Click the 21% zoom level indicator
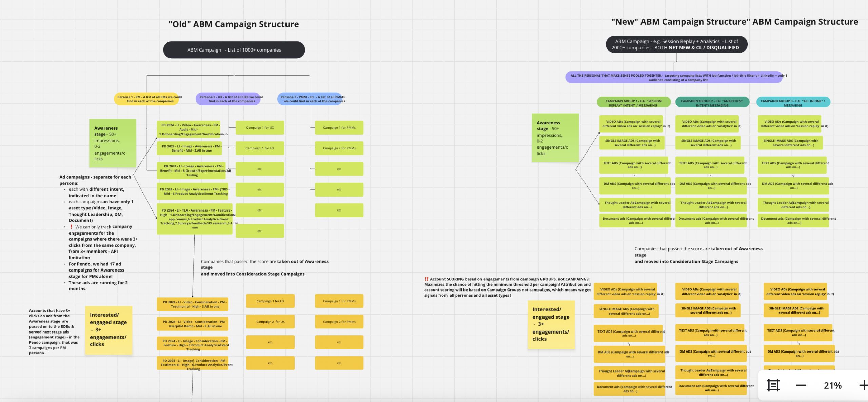Image resolution: width=868 pixels, height=402 pixels. (832, 385)
